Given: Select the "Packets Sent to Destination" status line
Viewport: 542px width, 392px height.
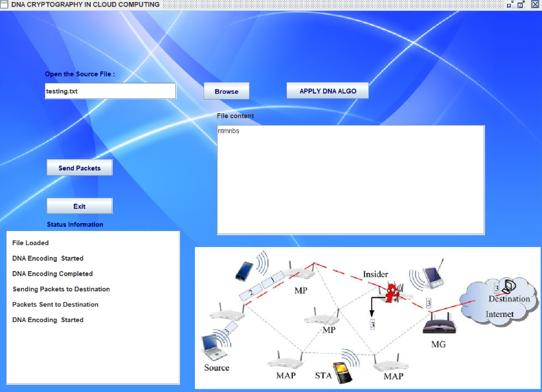Looking at the screenshot, I should (x=55, y=305).
